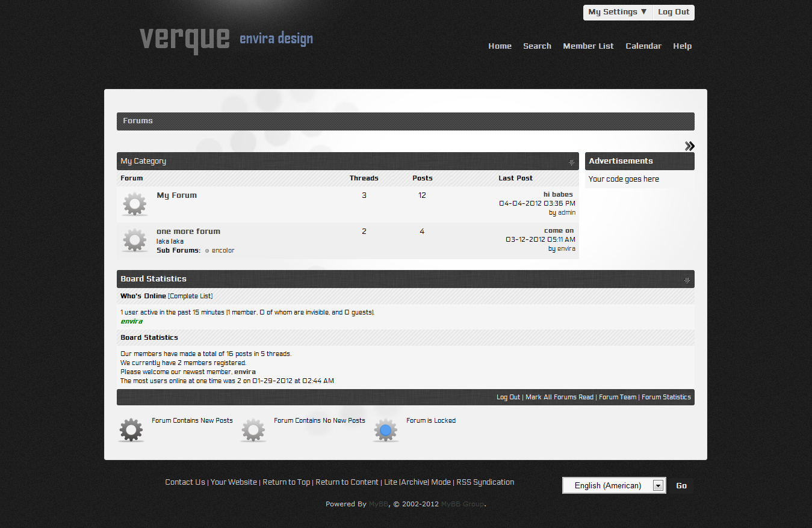
Task: Click the Log Out button at top
Action: point(674,12)
